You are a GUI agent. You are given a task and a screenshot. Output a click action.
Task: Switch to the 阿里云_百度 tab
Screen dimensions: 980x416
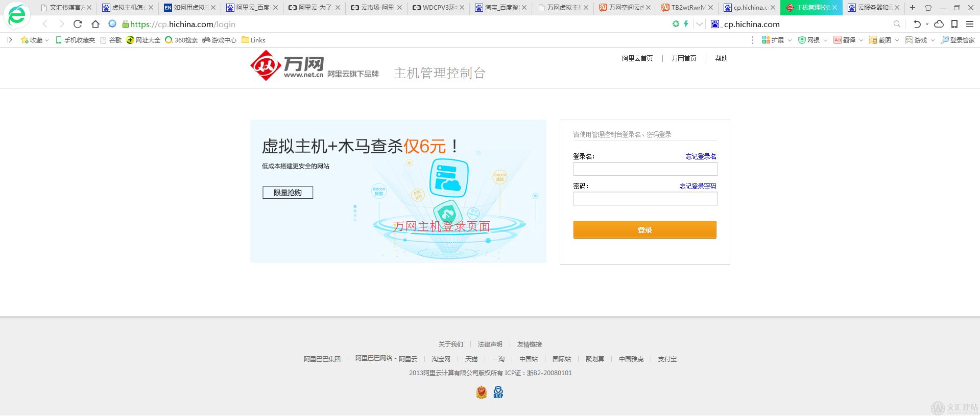pyautogui.click(x=252, y=8)
